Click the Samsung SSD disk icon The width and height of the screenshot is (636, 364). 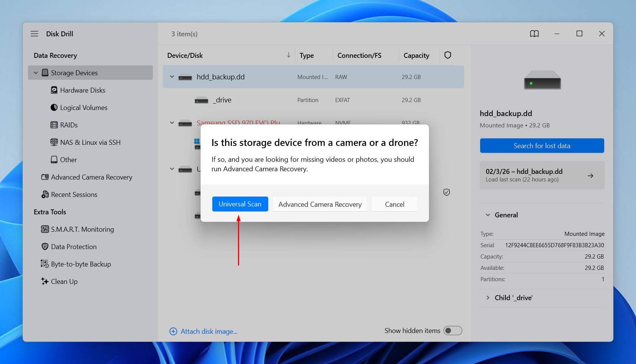(x=185, y=122)
